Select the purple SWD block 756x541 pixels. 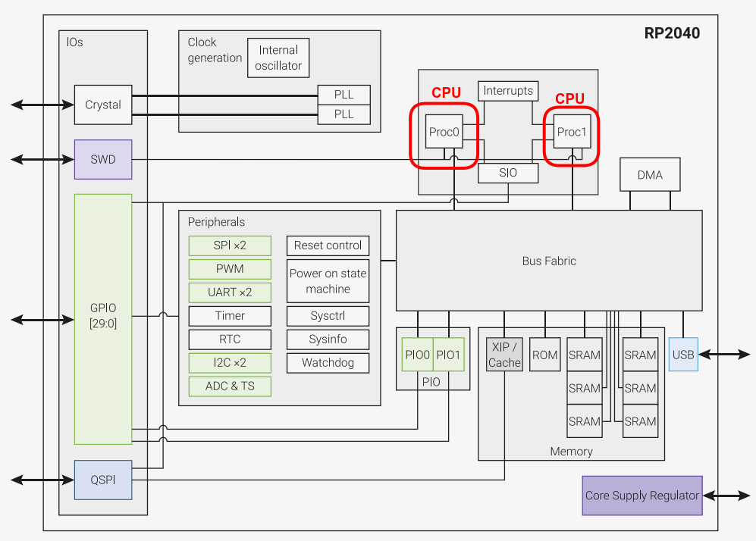pos(103,159)
